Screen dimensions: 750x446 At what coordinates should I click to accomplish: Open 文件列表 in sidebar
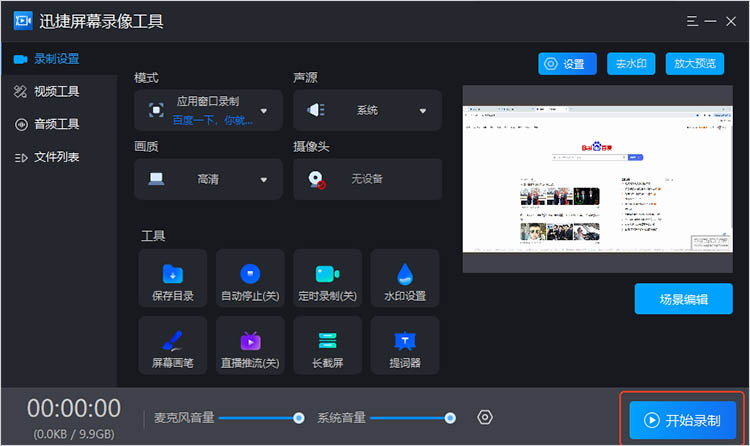(58, 157)
